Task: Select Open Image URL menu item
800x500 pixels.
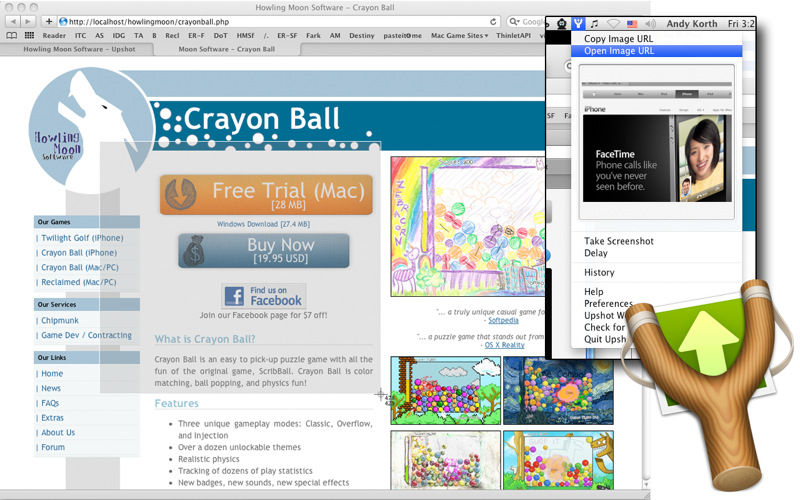Action: point(621,52)
